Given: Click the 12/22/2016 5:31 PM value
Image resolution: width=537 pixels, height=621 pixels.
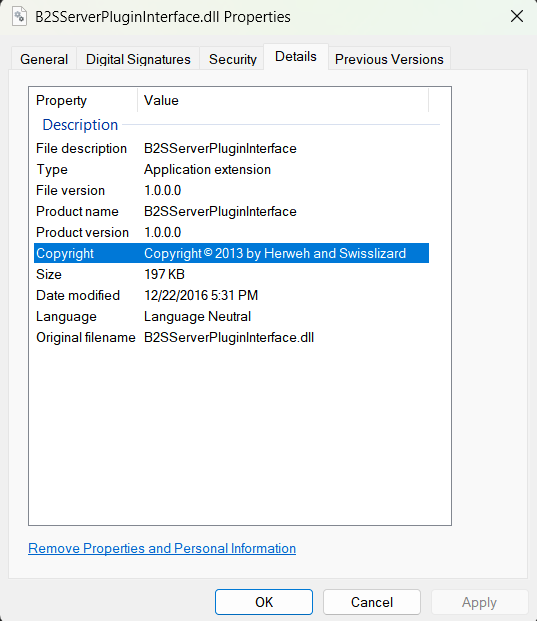Looking at the screenshot, I should coord(201,295).
